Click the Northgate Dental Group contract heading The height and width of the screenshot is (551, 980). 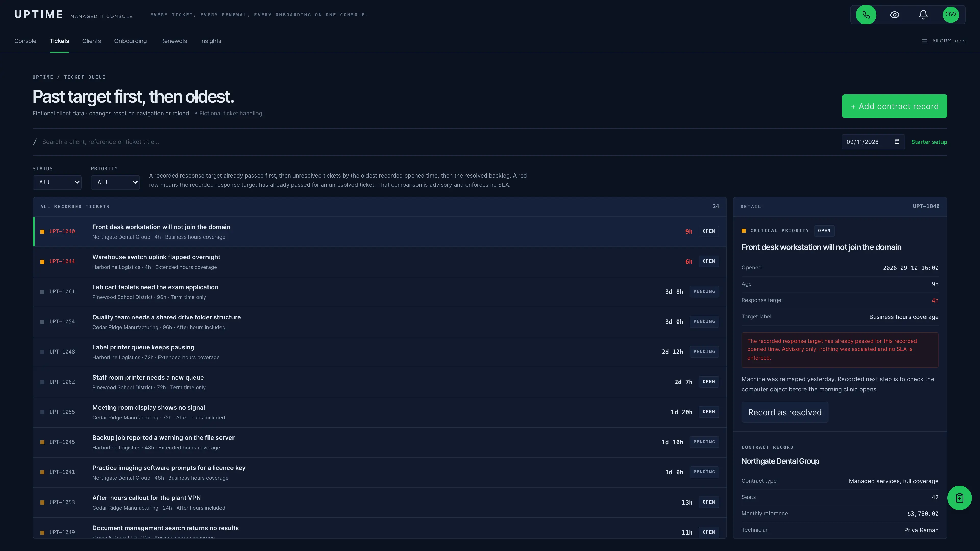pos(780,461)
